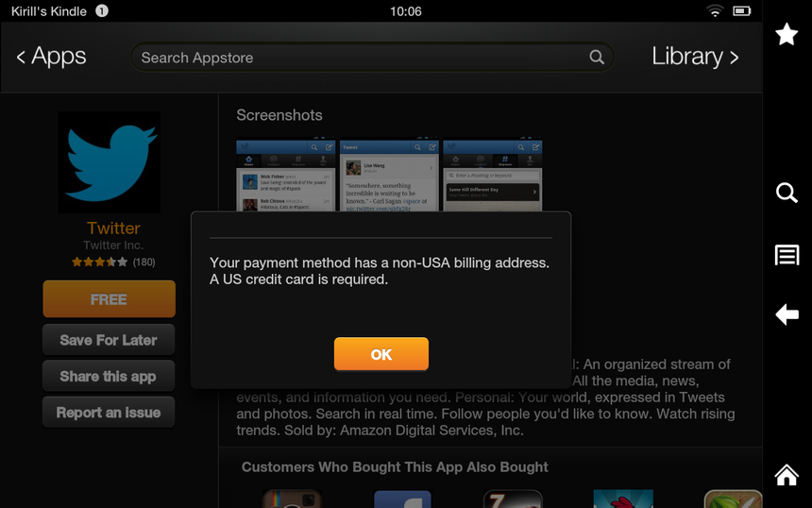Open the Fruit Ninja app in recommendations

pos(733,499)
